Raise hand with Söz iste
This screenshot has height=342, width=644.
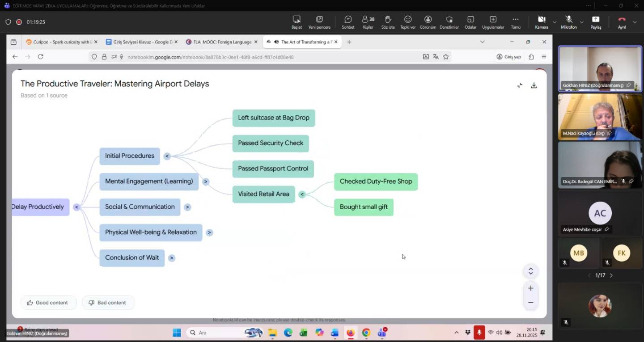pyautogui.click(x=388, y=21)
